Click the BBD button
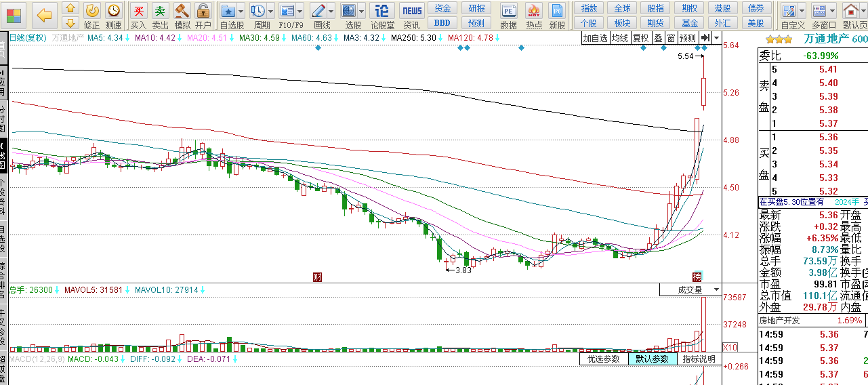 442,23
